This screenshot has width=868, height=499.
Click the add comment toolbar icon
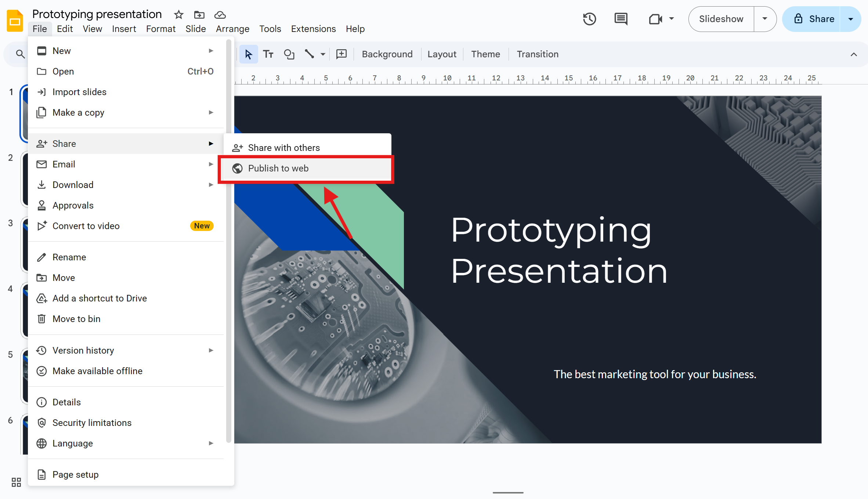coord(341,54)
